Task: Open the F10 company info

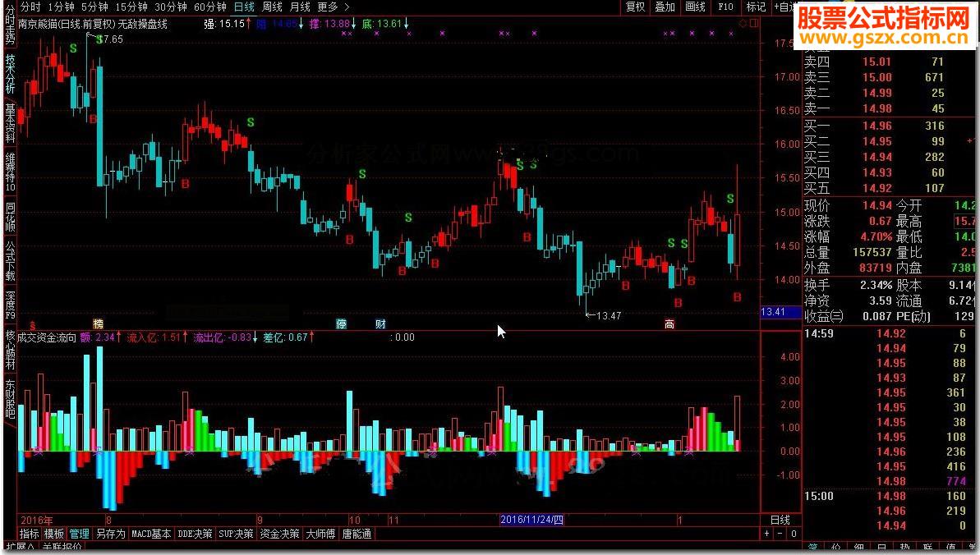Action: [725, 7]
